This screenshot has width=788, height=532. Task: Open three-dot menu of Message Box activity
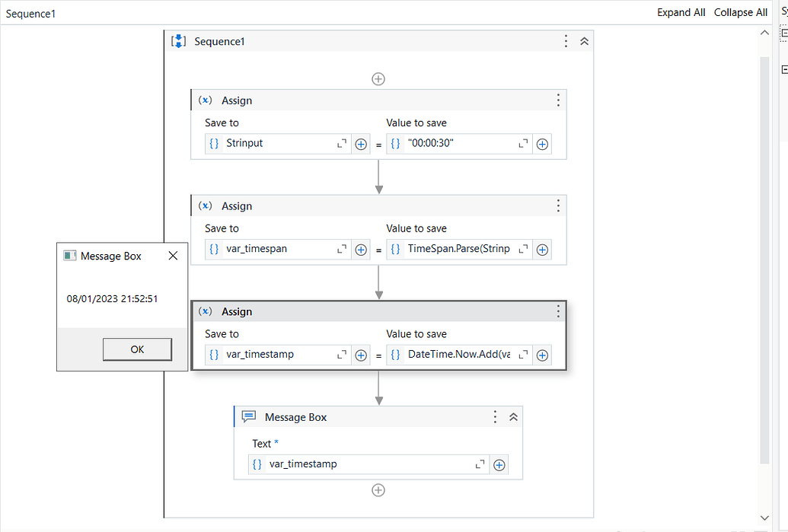click(495, 417)
